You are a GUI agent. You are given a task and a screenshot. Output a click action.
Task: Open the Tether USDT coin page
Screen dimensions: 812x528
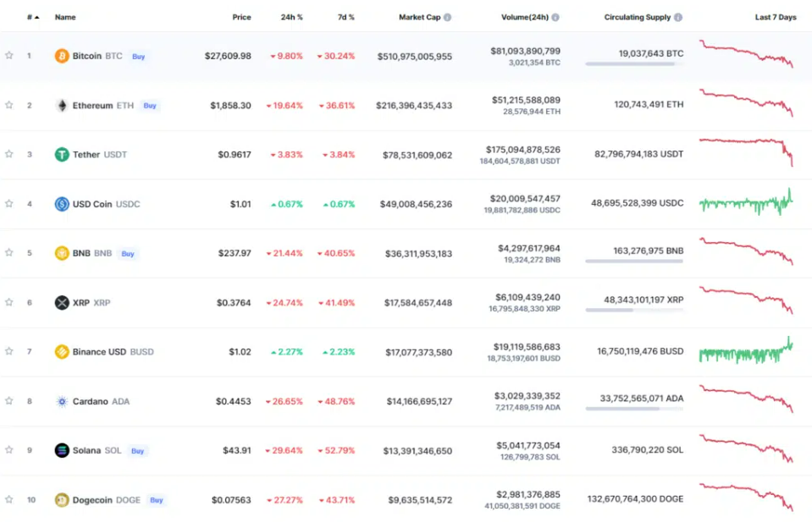pyautogui.click(x=99, y=155)
